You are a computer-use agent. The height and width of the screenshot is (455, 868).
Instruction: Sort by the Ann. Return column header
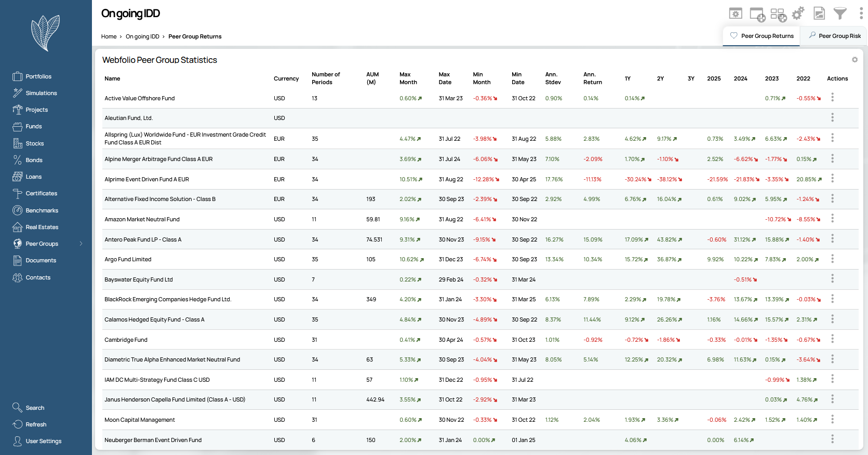[592, 78]
